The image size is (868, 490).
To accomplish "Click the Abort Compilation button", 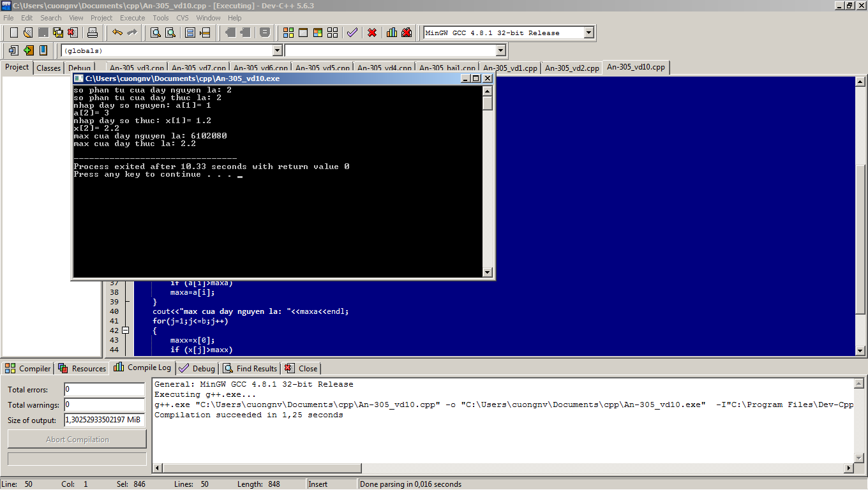I will click(x=77, y=439).
